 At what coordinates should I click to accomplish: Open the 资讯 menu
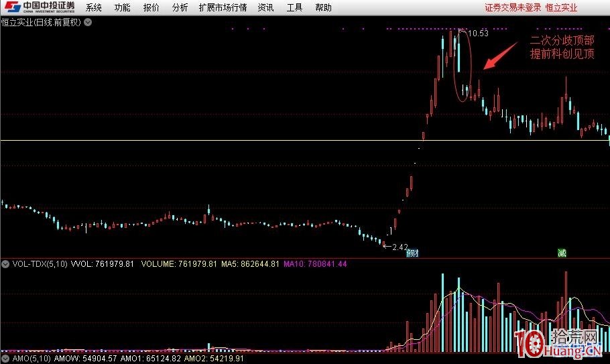click(x=265, y=7)
